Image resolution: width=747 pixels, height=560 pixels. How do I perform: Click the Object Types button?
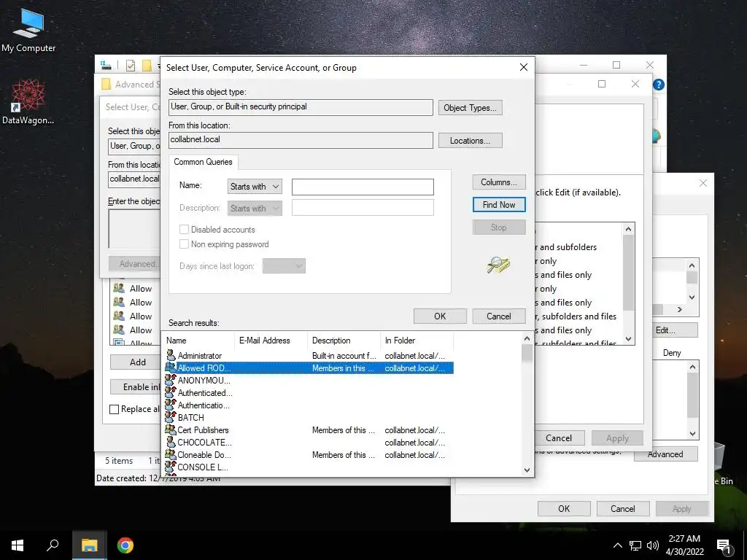pyautogui.click(x=471, y=108)
